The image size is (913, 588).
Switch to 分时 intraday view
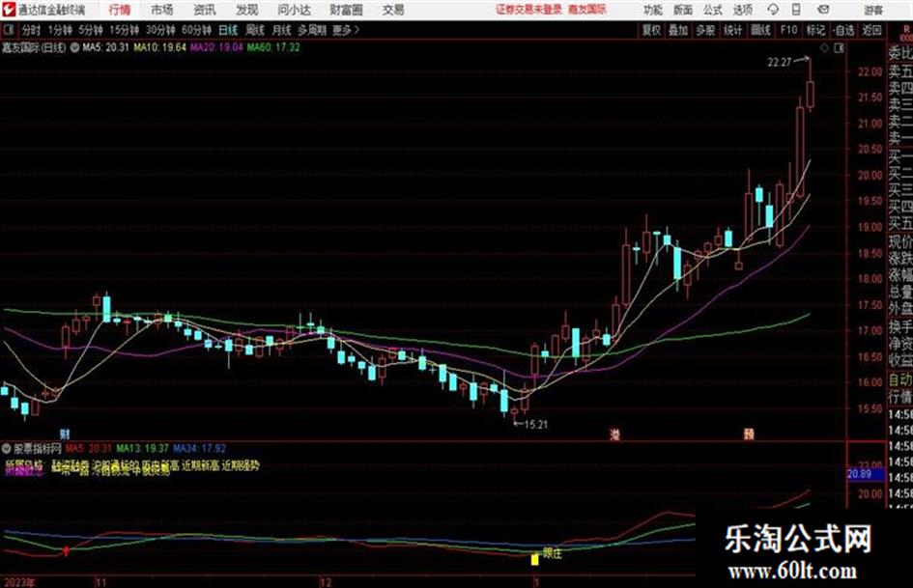(32, 30)
